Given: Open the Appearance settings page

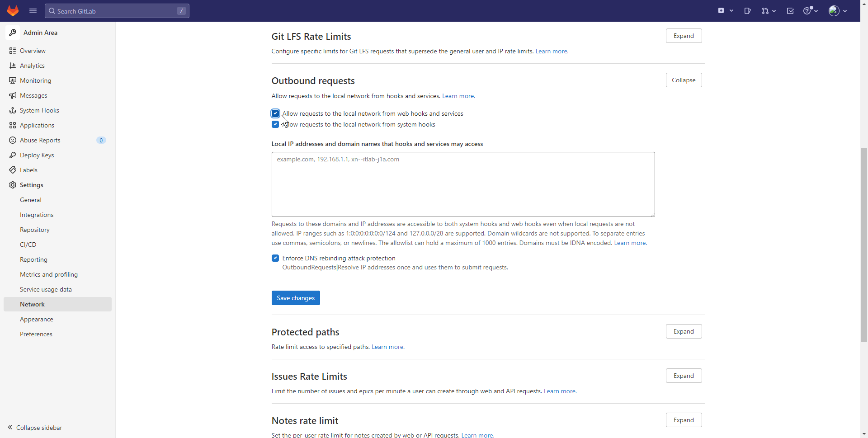Looking at the screenshot, I should [x=37, y=319].
